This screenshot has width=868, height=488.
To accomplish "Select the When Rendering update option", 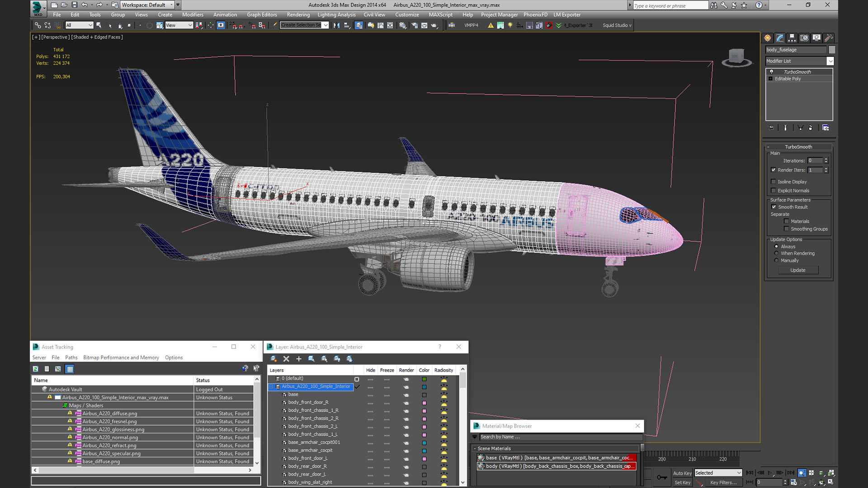I will tap(776, 253).
